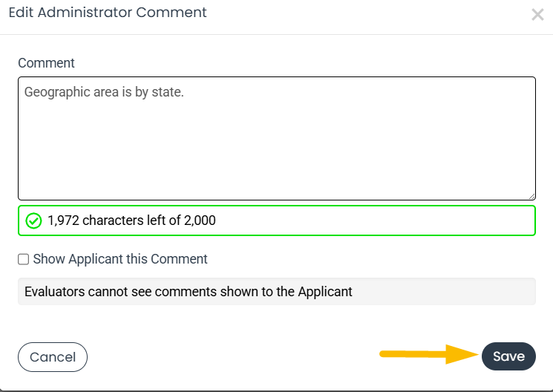The height and width of the screenshot is (392, 553).
Task: Click the 'Edit Administrator Comment' title
Action: click(x=108, y=13)
